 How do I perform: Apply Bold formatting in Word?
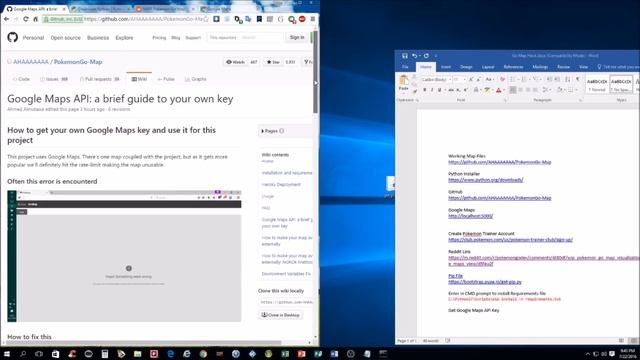pyautogui.click(x=424, y=90)
